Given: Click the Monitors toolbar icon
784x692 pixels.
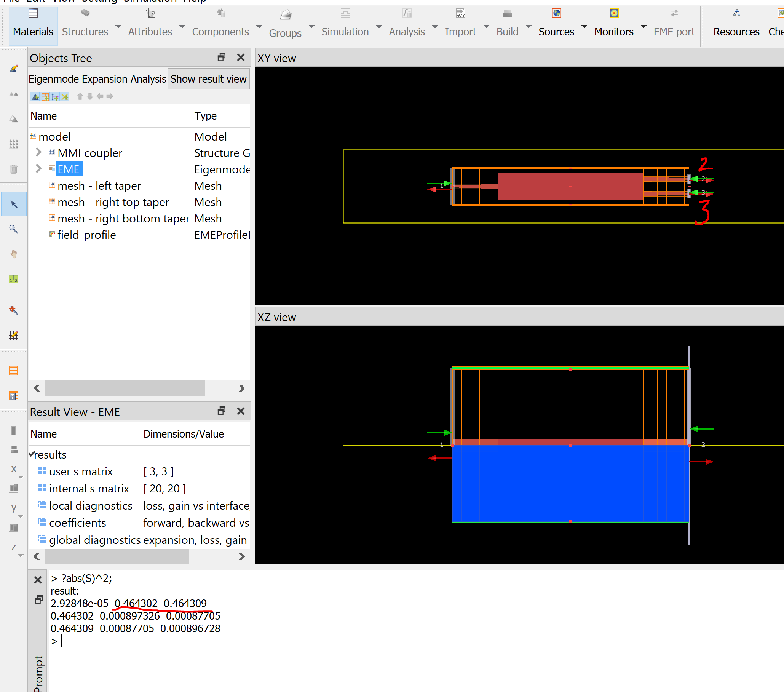Looking at the screenshot, I should (x=613, y=14).
